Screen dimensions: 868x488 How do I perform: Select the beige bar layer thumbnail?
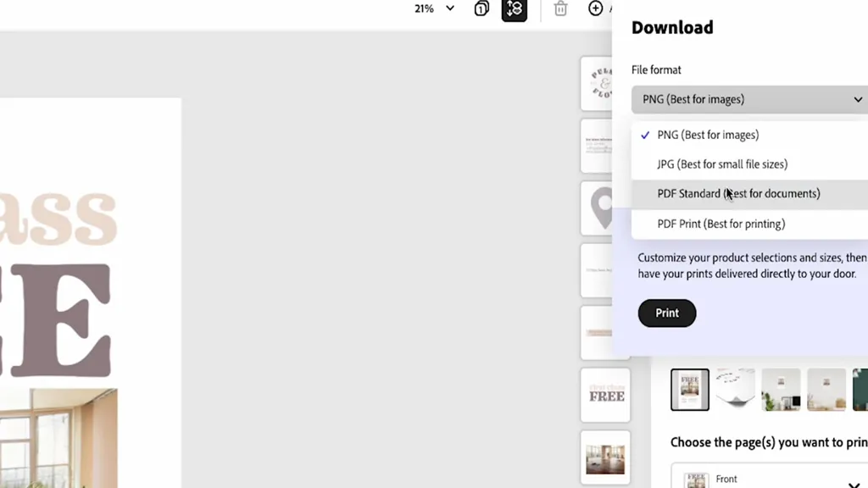pos(598,333)
